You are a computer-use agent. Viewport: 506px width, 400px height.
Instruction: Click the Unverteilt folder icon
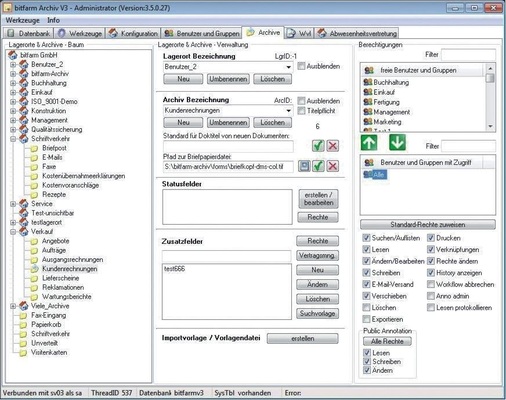[23, 343]
